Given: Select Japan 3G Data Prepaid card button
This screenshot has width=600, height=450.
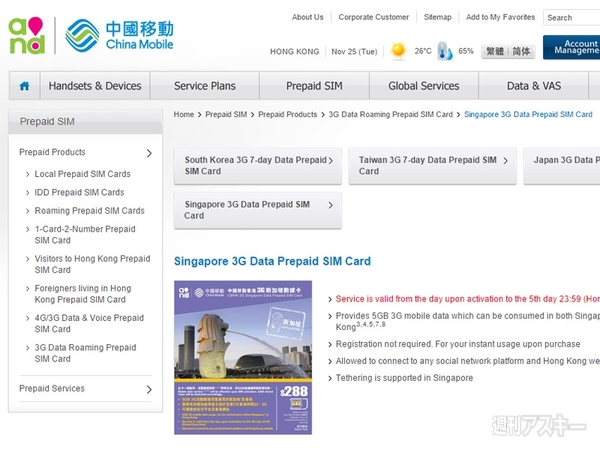Looking at the screenshot, I should click(x=562, y=166).
